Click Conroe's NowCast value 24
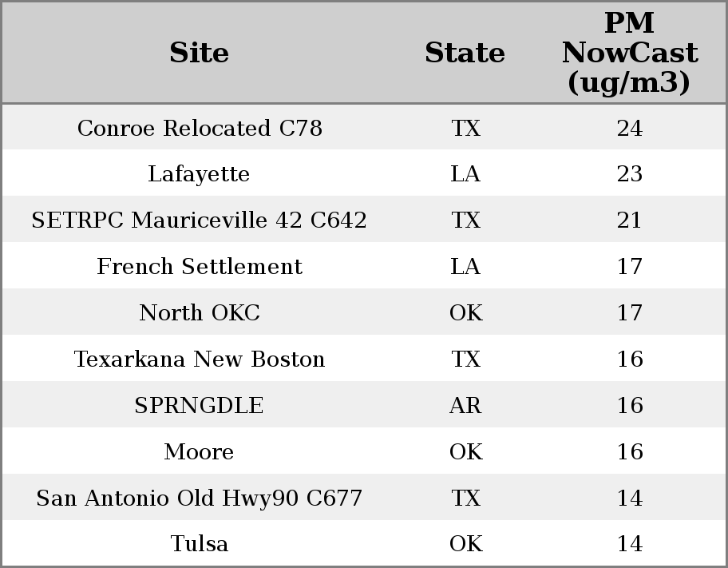The image size is (728, 568). click(x=629, y=129)
